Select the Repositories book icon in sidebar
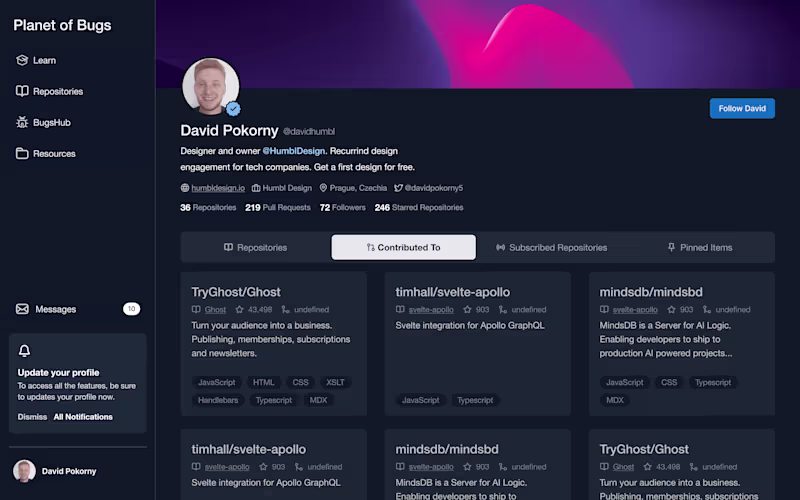The height and width of the screenshot is (500, 800). [22, 91]
